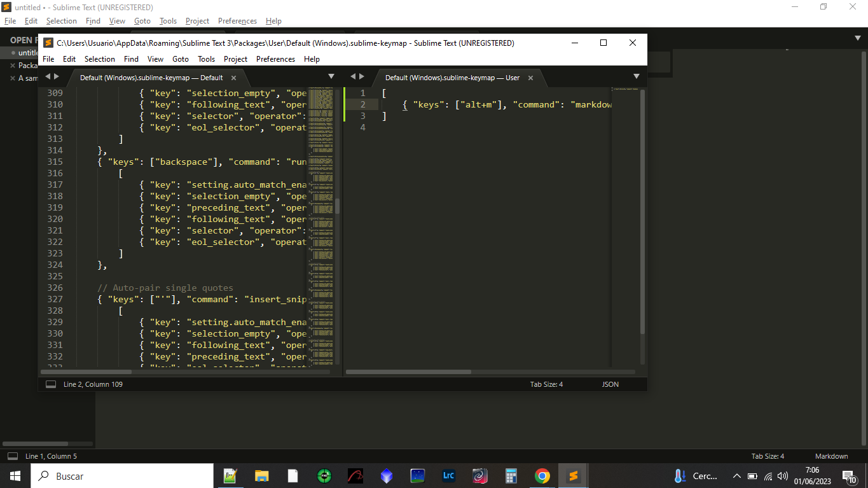The height and width of the screenshot is (488, 868).
Task: Open Lightroom Classic (Lrc) from the taskbar
Action: 449,476
